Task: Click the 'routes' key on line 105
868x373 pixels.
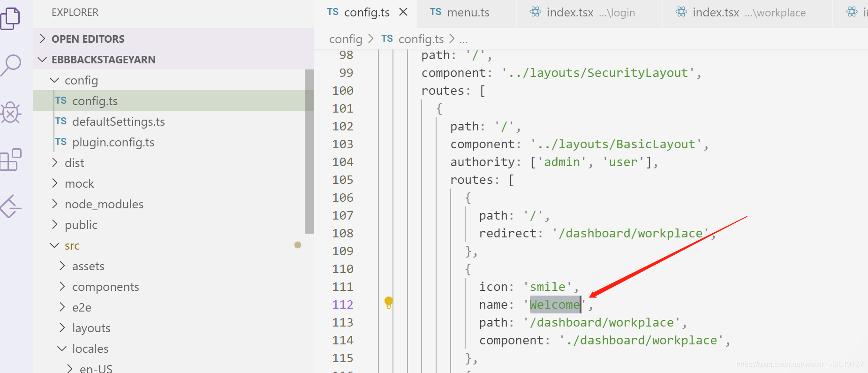Action: (x=472, y=180)
